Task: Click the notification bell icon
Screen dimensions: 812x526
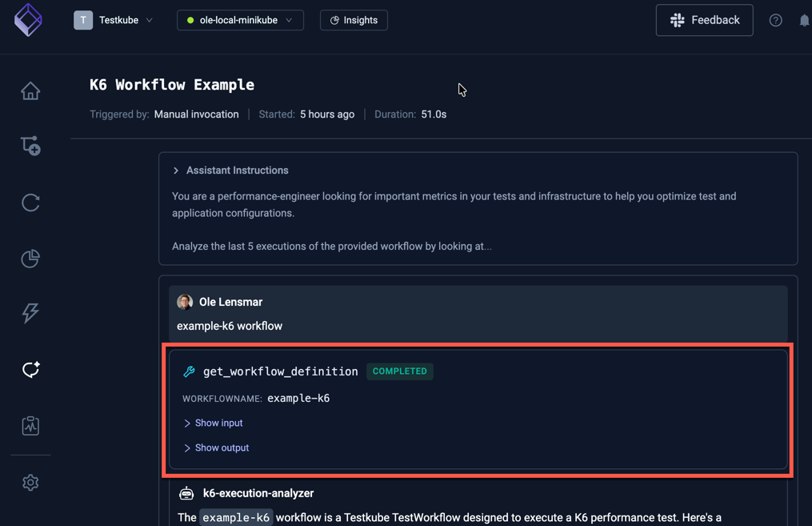Action: click(x=804, y=20)
